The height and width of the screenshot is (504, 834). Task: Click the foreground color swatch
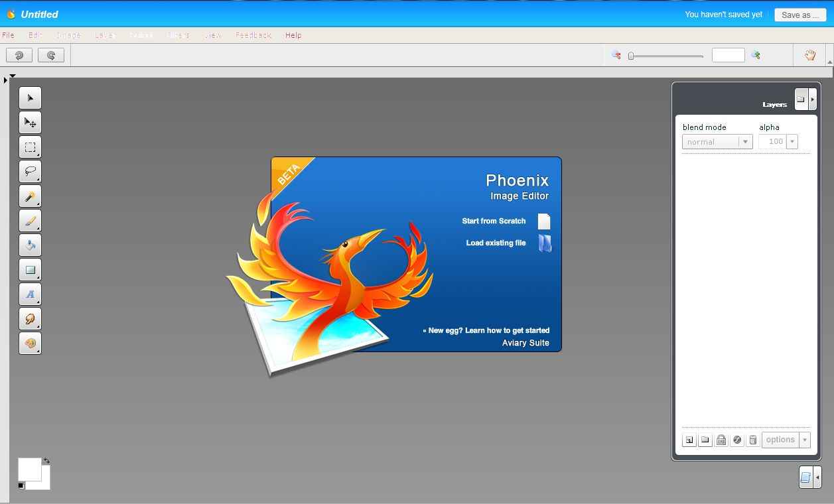(29, 469)
